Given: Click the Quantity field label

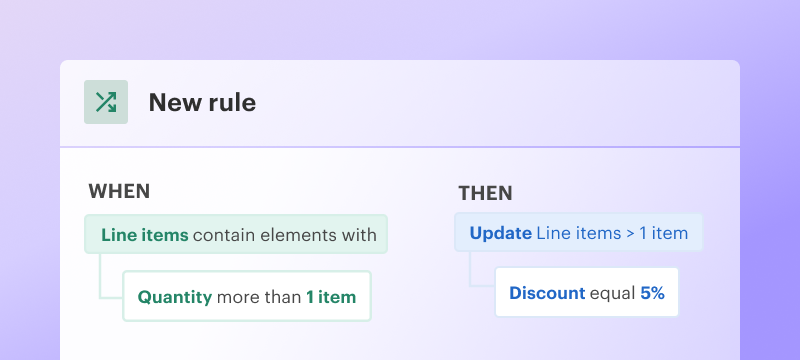Looking at the screenshot, I should click(x=175, y=297).
